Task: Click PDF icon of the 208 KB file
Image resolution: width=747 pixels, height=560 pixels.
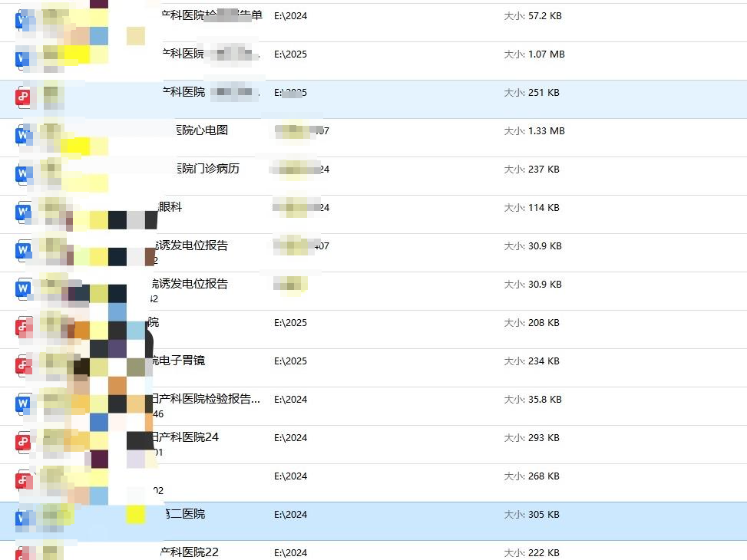Action: [x=22, y=328]
